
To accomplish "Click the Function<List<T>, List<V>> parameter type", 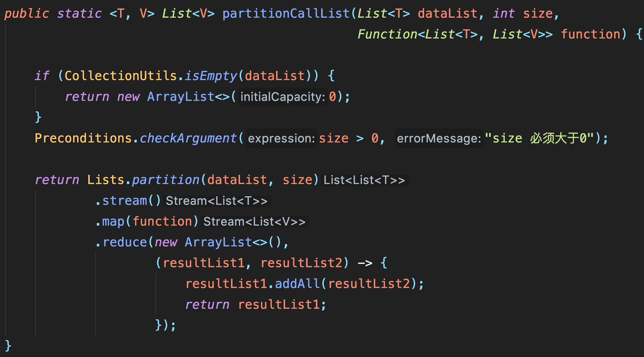I will 455,34.
